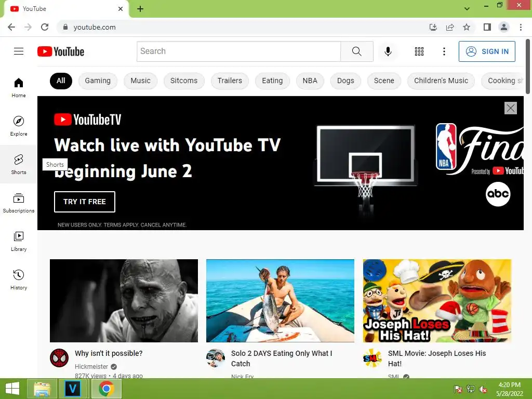Select the Dogs filter chip
Screen dimensions: 532x399
(345, 81)
